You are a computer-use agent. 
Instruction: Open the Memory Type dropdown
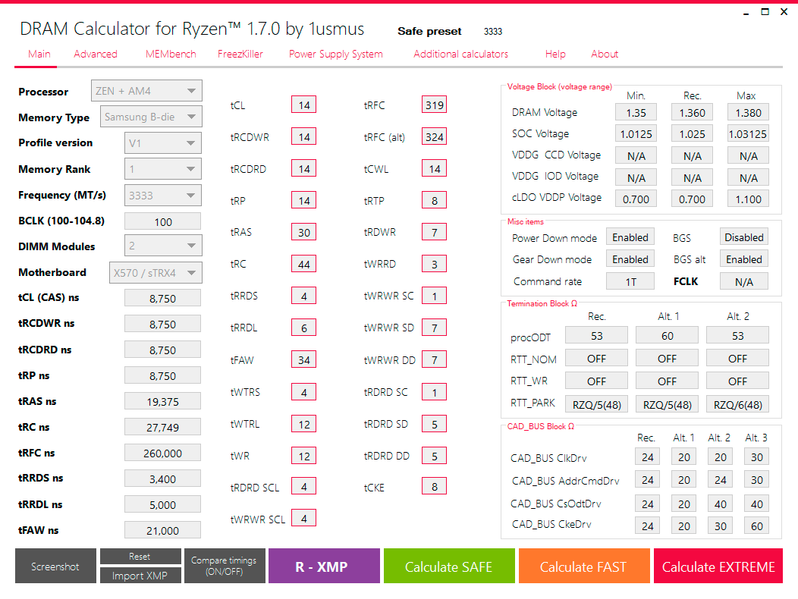[x=151, y=117]
